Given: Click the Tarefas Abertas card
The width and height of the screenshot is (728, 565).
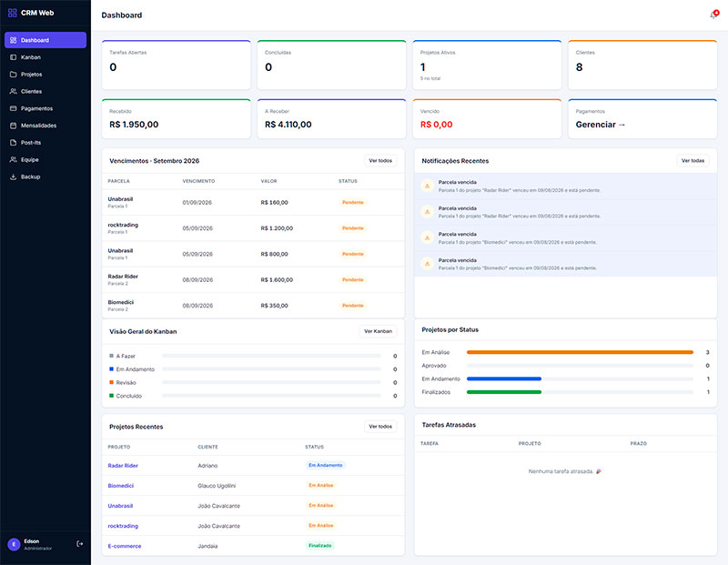Looking at the screenshot, I should coord(176,65).
